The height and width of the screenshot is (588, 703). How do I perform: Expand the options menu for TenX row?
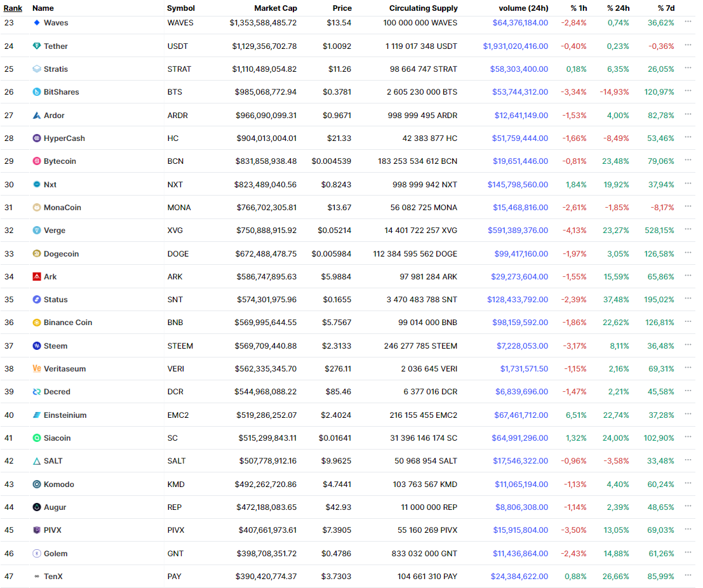(688, 576)
